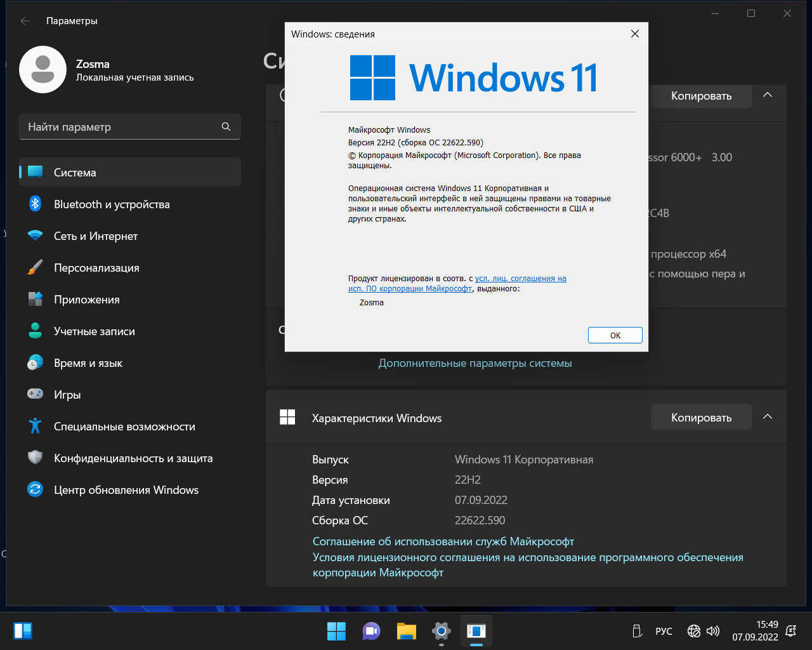The height and width of the screenshot is (650, 812).
Task: Select the Игры gamepad icon
Action: click(36, 394)
